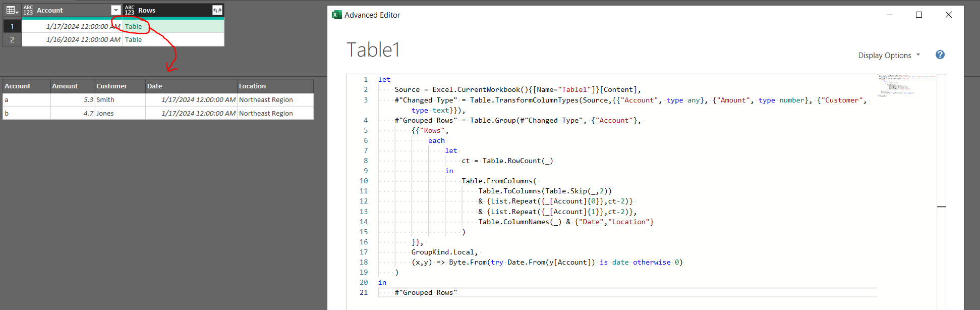The width and height of the screenshot is (980, 310).
Task: Click the Account header in preview table
Action: point(27,86)
